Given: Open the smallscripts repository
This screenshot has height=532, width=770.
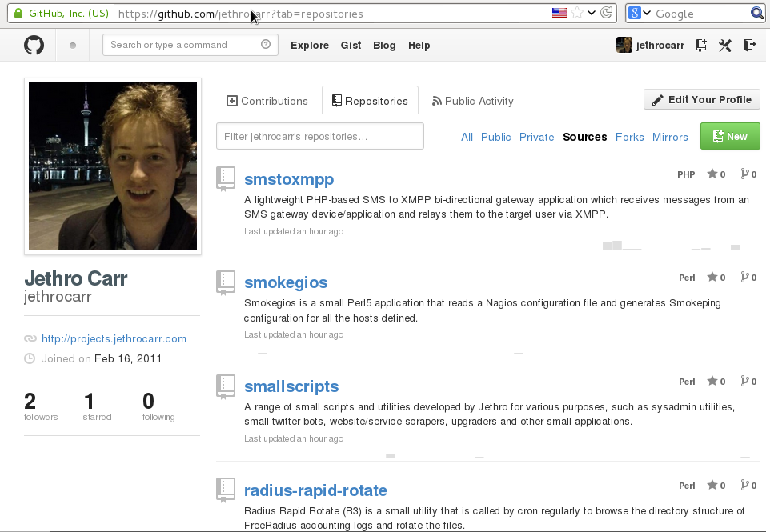Looking at the screenshot, I should (x=291, y=386).
